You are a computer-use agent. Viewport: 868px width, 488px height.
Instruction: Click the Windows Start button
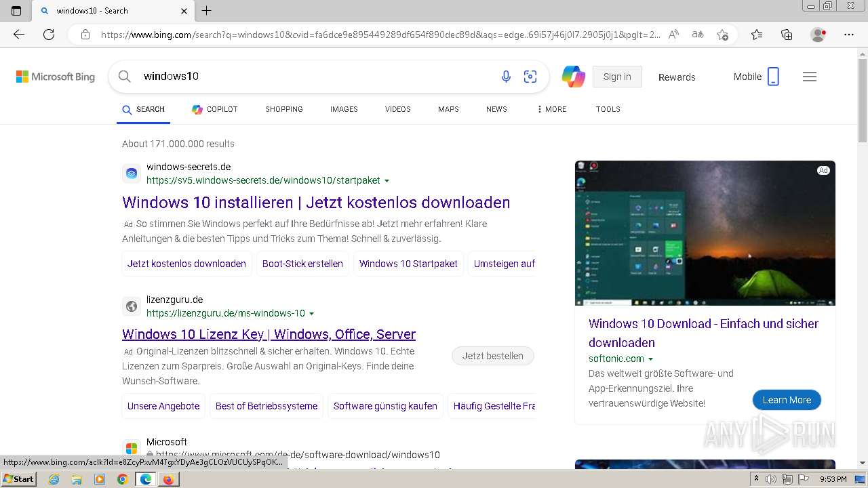tap(18, 479)
